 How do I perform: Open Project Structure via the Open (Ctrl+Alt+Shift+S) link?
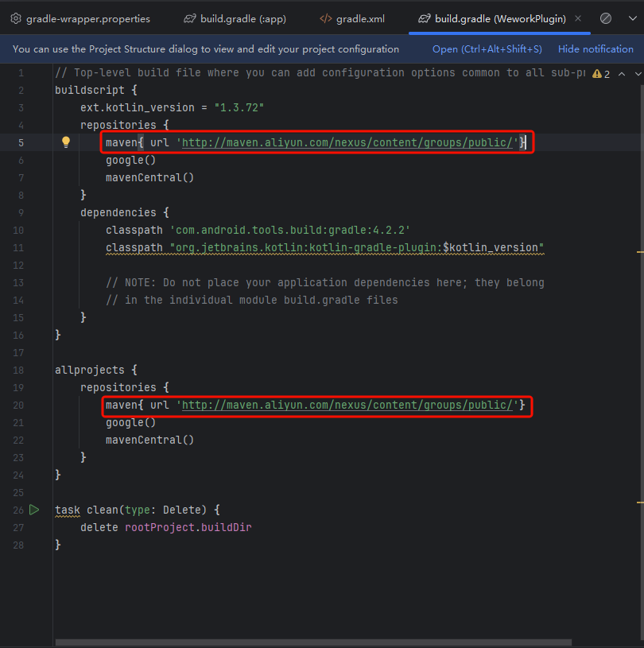487,49
